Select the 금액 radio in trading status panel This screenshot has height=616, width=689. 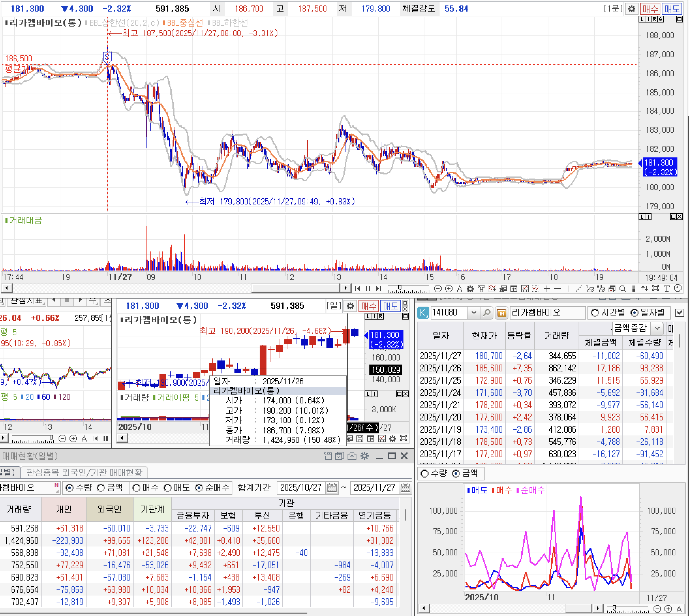[x=101, y=488]
